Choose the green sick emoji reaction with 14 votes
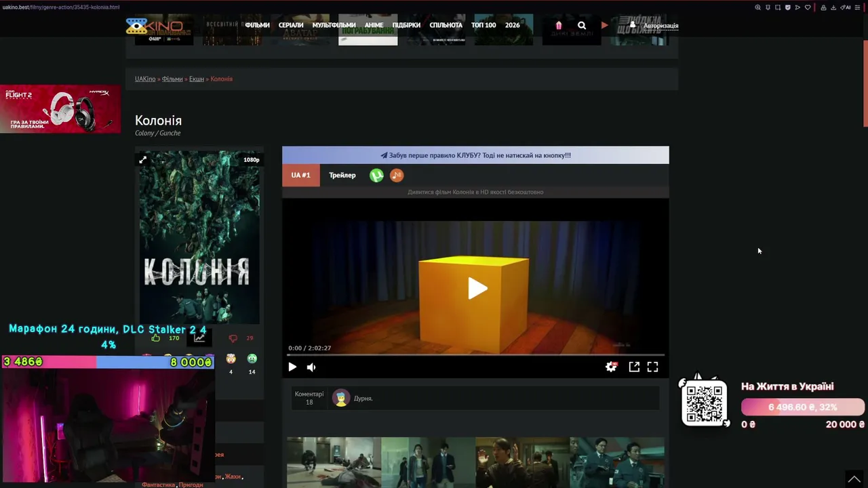This screenshot has height=488, width=868. click(252, 359)
